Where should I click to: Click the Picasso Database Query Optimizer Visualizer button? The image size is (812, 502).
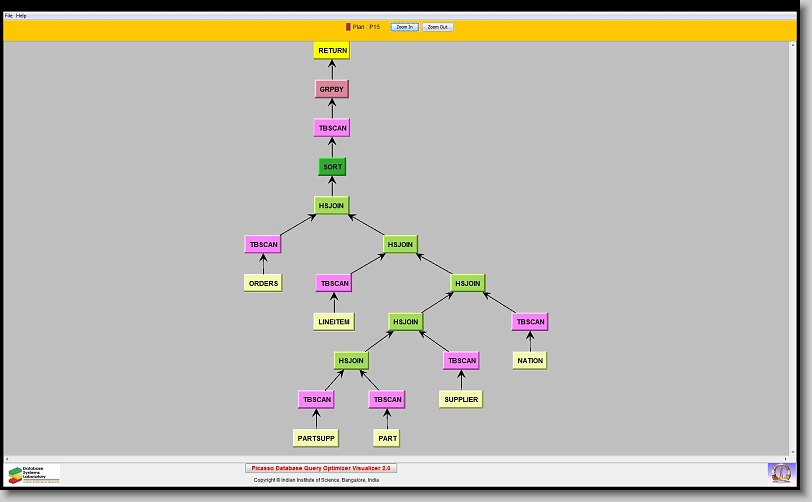coord(321,467)
